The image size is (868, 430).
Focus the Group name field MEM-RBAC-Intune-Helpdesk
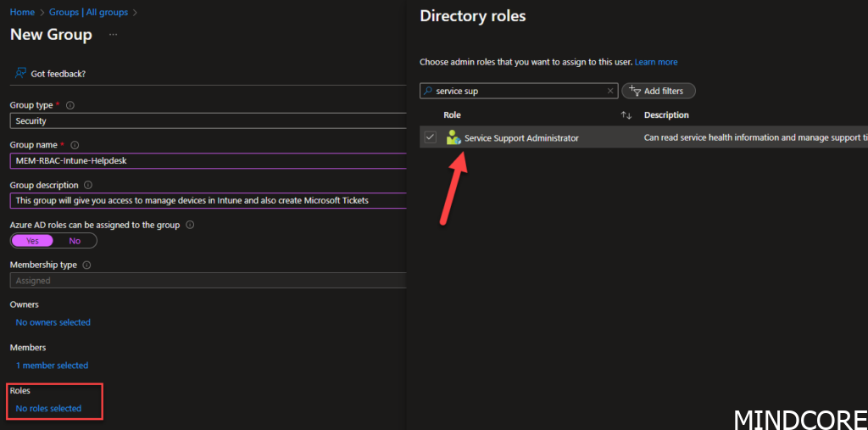pos(209,160)
